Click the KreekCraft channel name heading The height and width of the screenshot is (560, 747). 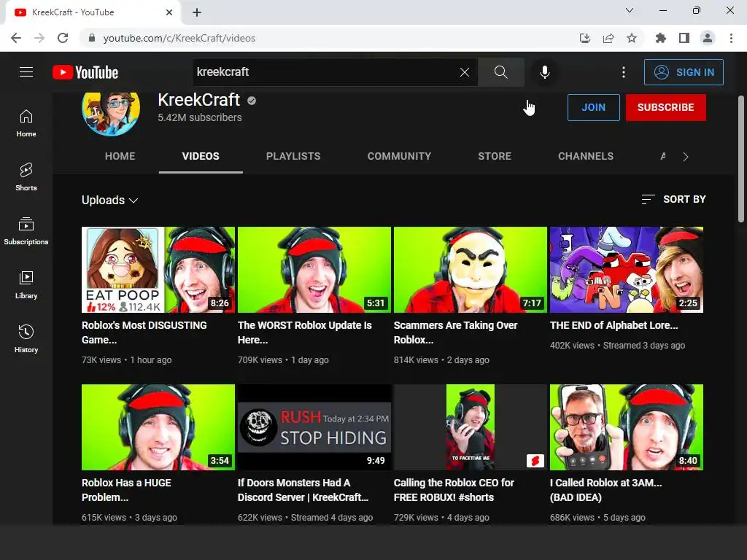(198, 100)
